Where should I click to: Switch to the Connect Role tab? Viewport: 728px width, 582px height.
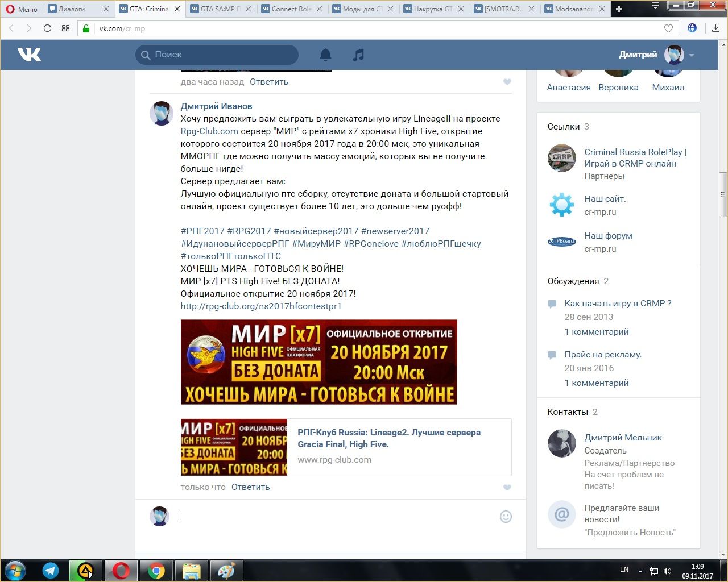(x=292, y=9)
